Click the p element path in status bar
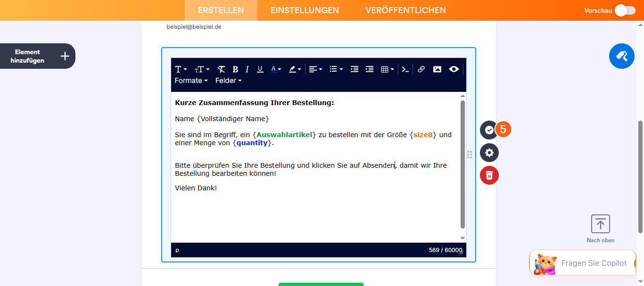Screen dimensions: 644x286 pos(177,250)
